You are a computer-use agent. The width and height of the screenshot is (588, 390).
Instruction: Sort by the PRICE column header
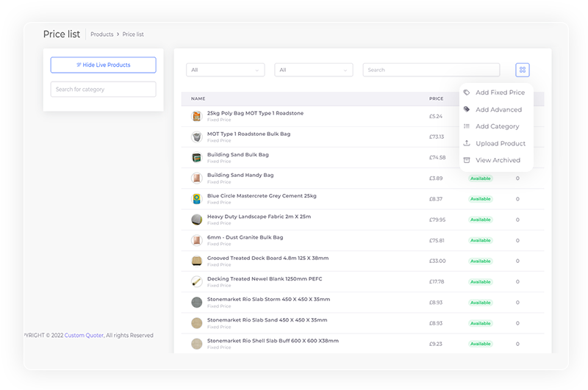pyautogui.click(x=436, y=98)
